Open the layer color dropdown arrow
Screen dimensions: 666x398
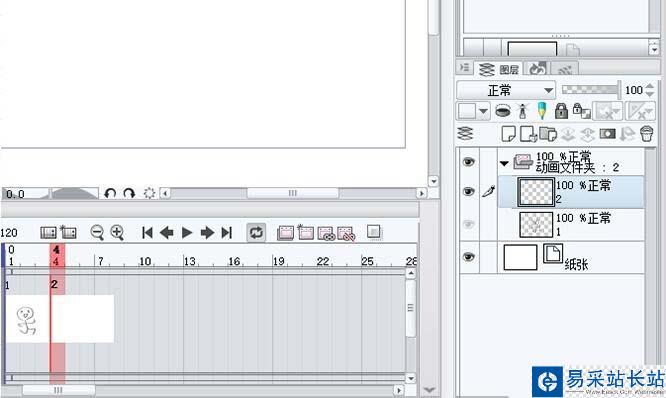483,111
